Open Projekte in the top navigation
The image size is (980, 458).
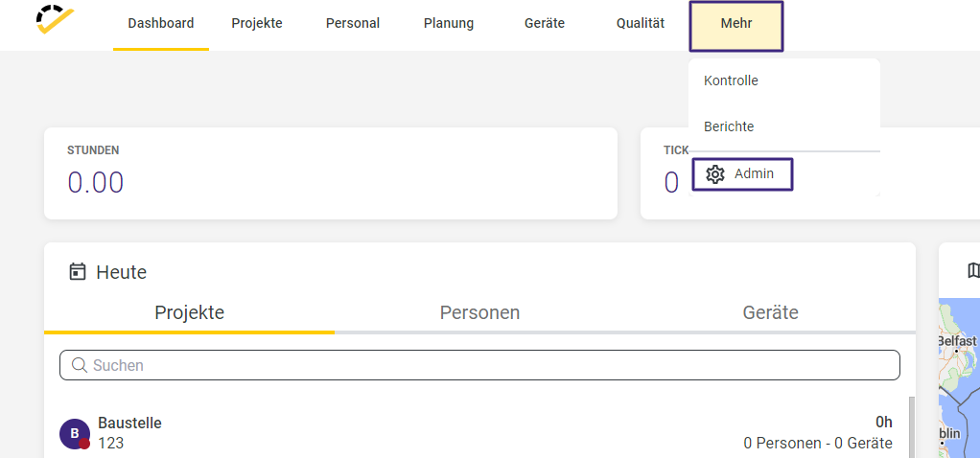click(x=257, y=24)
